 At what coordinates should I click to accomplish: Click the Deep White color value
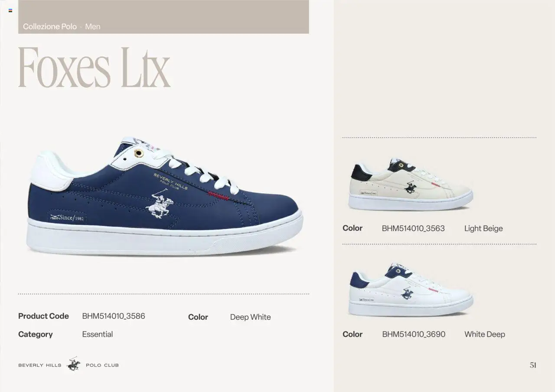[x=250, y=317]
